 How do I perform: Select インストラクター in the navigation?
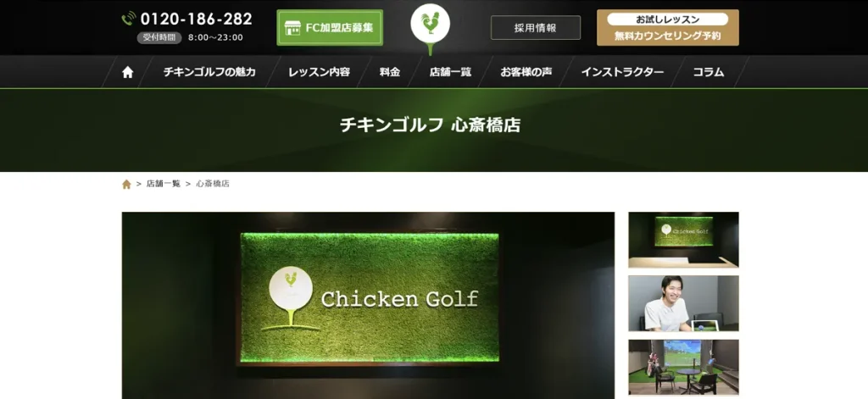coord(622,72)
